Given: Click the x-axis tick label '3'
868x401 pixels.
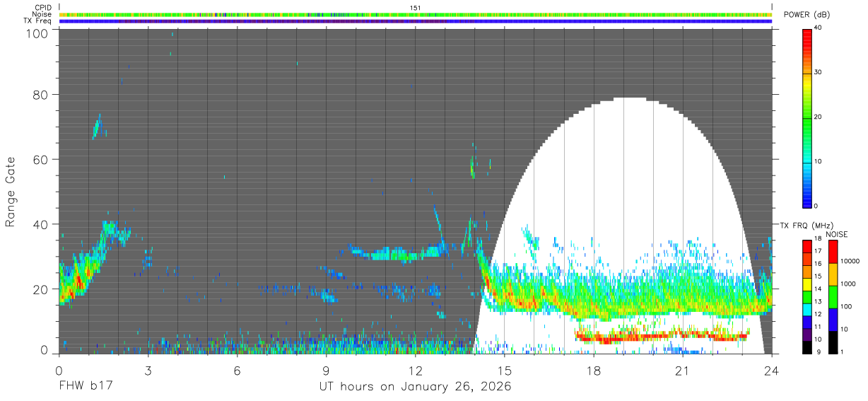Looking at the screenshot, I should (148, 370).
